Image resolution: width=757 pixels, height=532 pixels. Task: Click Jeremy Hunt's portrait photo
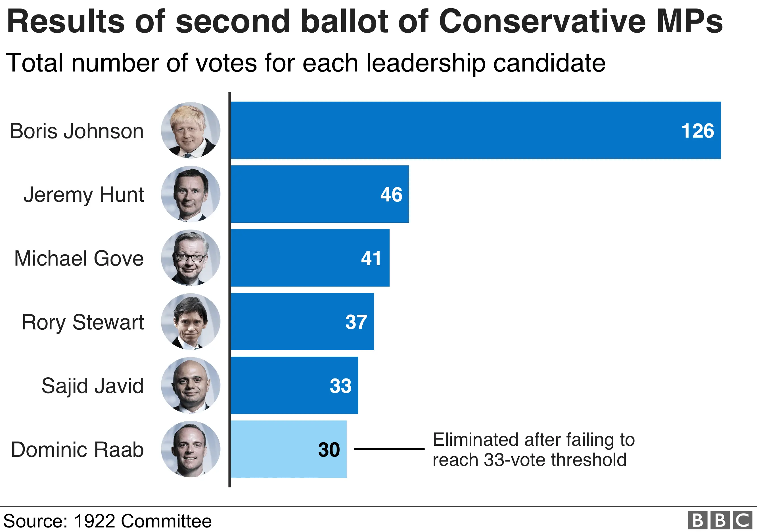coord(191,194)
